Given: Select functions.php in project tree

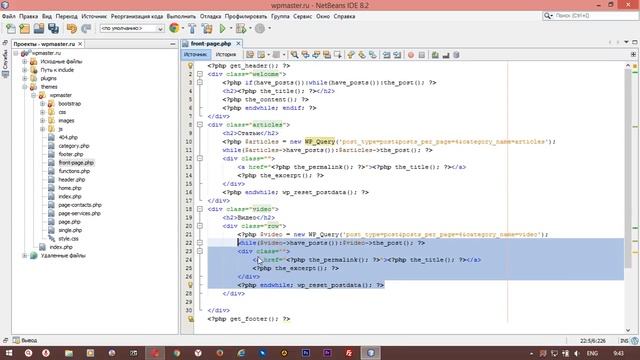Looking at the screenshot, I should tap(74, 171).
